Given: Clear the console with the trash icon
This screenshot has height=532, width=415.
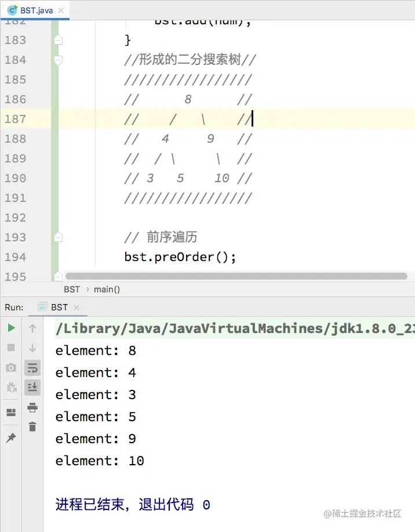Looking at the screenshot, I should (32, 427).
